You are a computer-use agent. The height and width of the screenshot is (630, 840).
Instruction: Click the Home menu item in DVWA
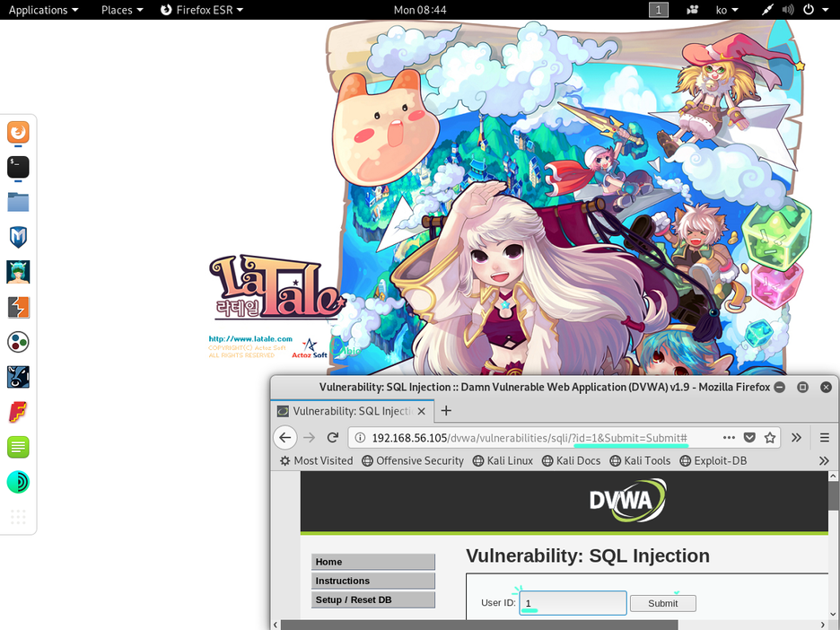pos(372,562)
